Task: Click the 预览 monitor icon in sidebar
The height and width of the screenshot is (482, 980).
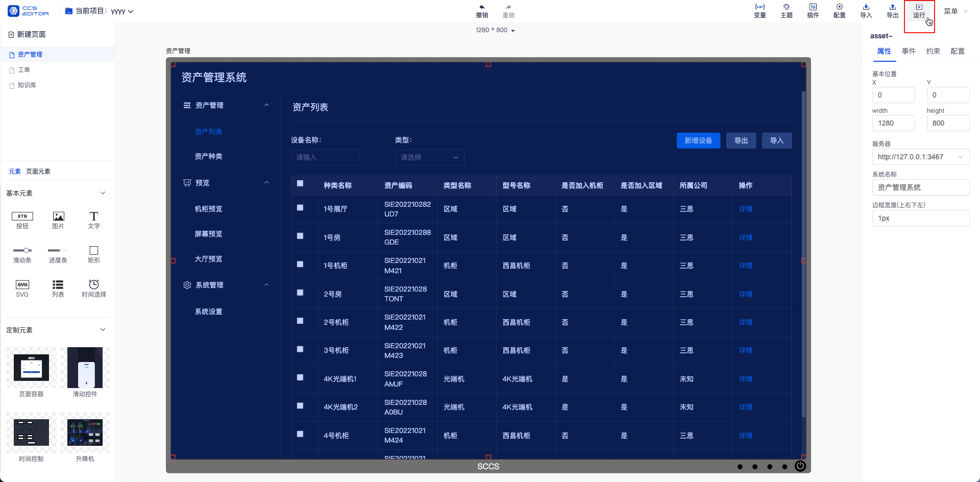Action: [x=187, y=183]
